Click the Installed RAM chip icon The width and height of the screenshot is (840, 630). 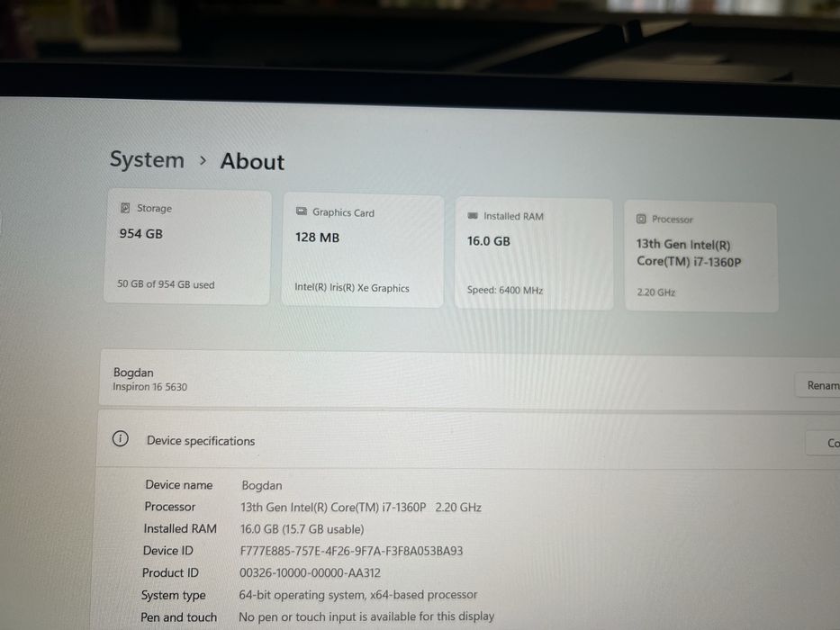[x=473, y=215]
